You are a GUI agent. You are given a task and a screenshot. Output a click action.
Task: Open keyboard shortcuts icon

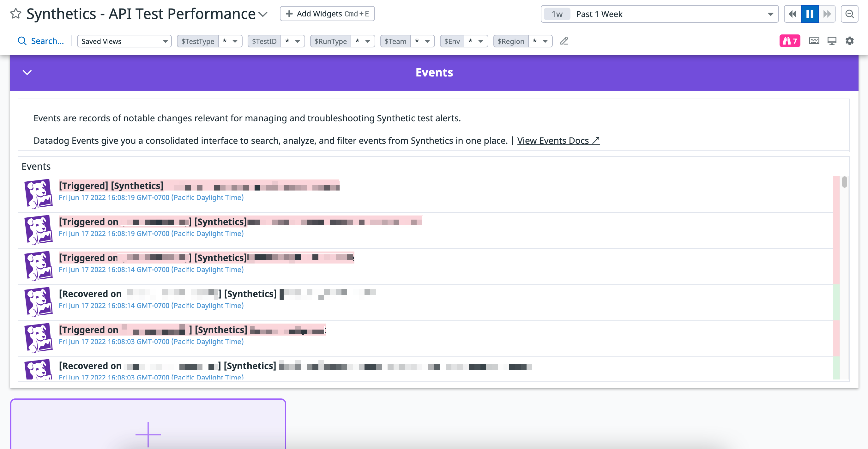pos(814,41)
